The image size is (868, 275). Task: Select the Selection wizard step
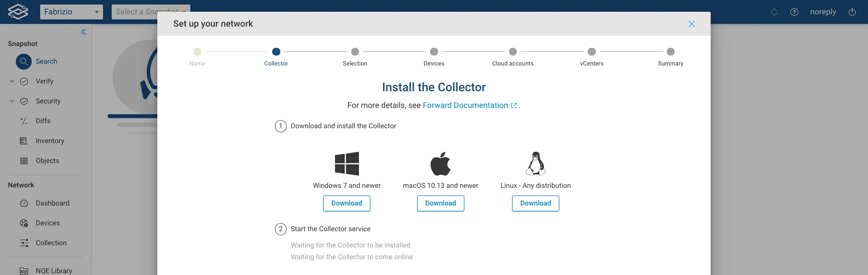pyautogui.click(x=355, y=57)
